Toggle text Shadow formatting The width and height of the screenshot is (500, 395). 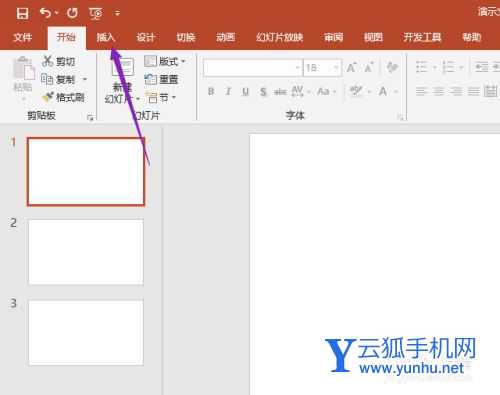click(x=263, y=91)
